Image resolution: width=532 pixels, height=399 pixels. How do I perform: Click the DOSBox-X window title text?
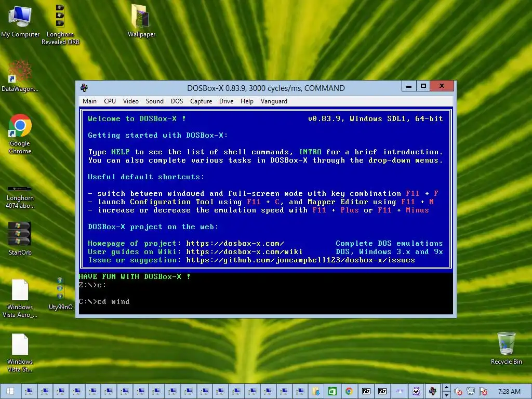[x=266, y=88]
